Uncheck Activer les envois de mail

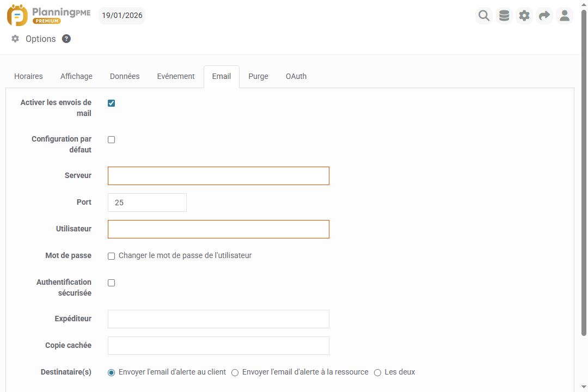(x=112, y=103)
